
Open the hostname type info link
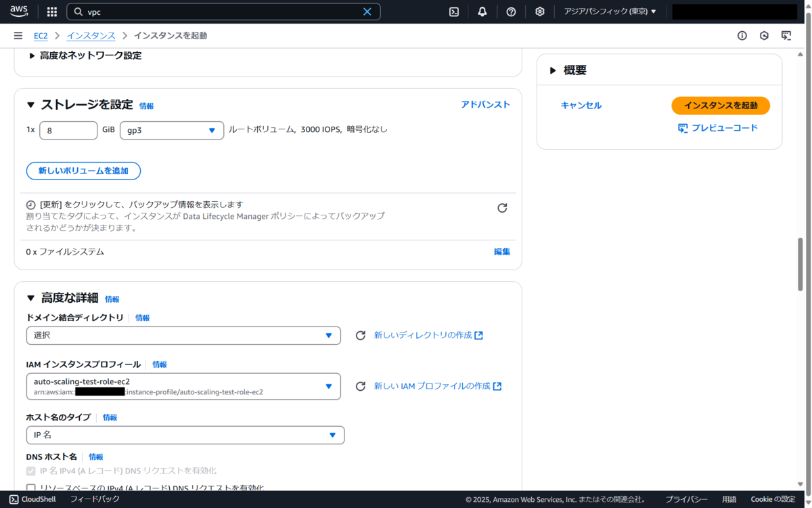point(110,417)
